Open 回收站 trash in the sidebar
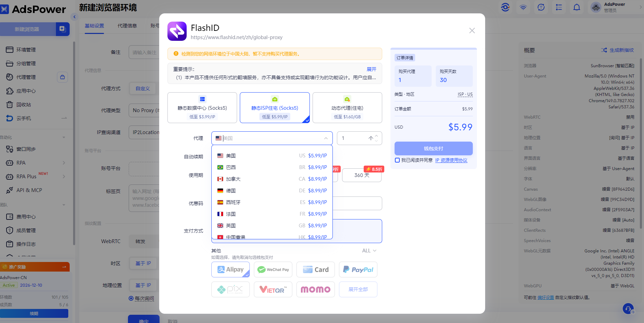Image resolution: width=644 pixels, height=323 pixels. pyautogui.click(x=23, y=105)
